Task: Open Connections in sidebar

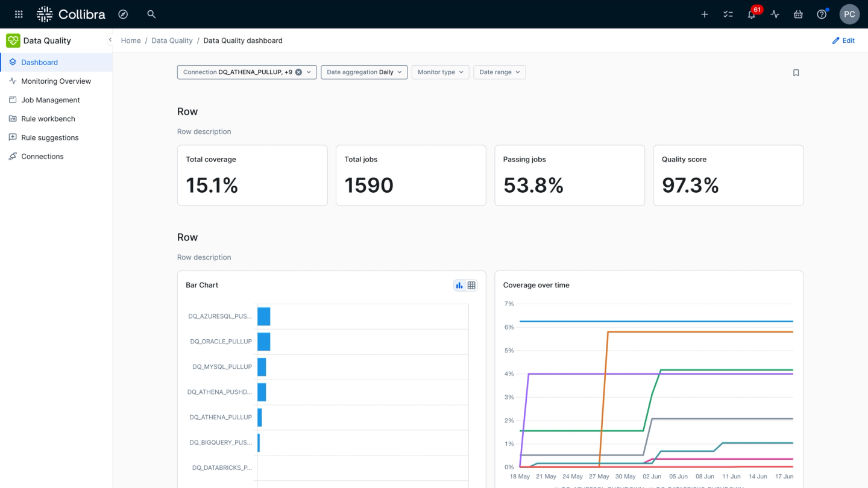Action: (x=56, y=156)
